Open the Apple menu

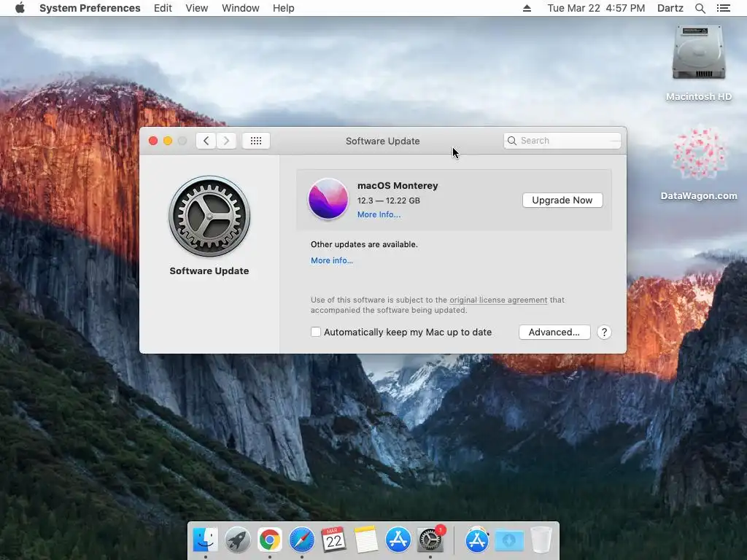[20, 8]
